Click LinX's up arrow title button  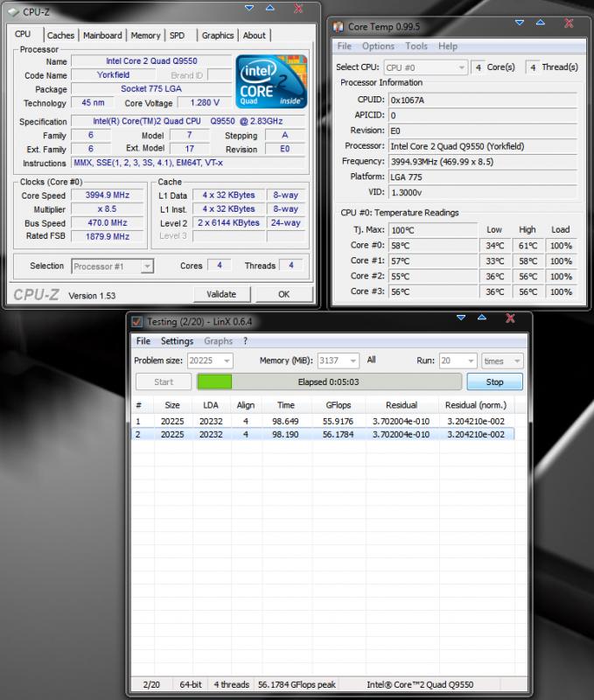point(482,318)
